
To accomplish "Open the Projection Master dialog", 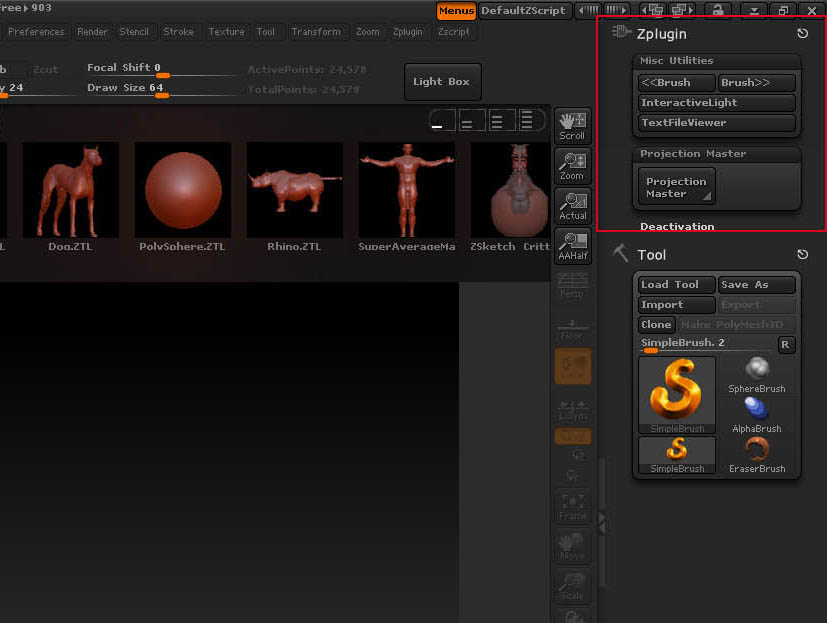I will [675, 185].
